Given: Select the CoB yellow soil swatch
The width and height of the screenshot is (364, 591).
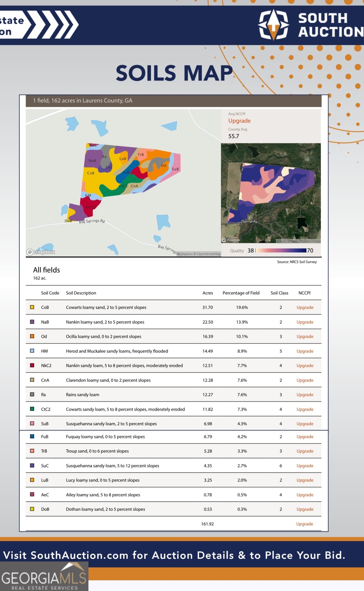Looking at the screenshot, I should [32, 307].
